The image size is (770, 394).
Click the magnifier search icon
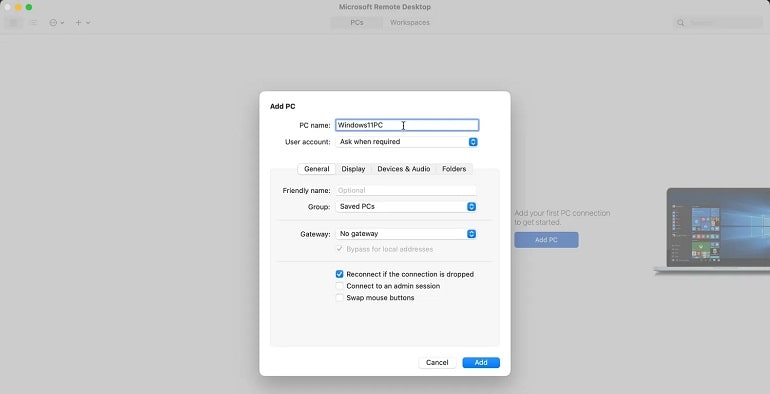tap(681, 23)
